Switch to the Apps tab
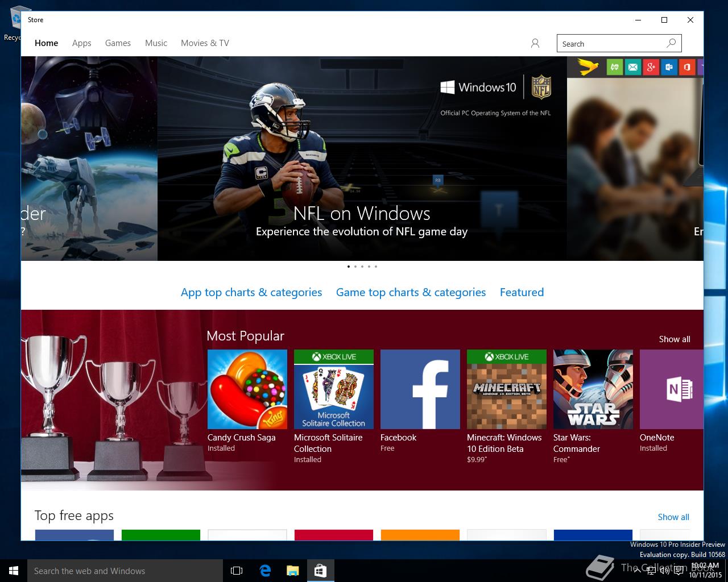The width and height of the screenshot is (728, 582). point(81,43)
